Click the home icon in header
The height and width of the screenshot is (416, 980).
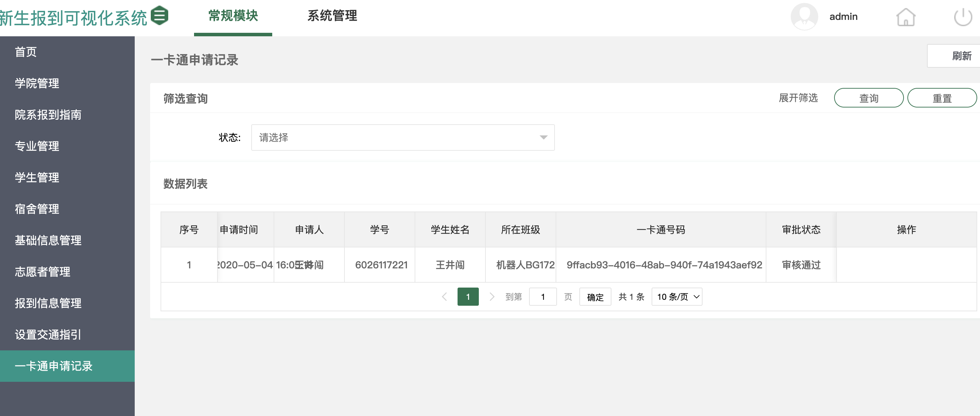coord(905,17)
